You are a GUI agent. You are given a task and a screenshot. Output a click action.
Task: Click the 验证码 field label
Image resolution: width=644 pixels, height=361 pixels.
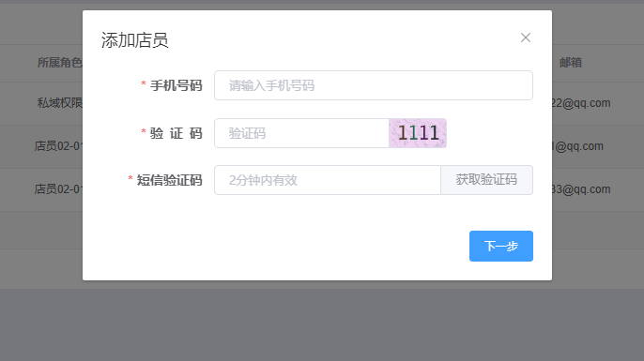(176, 133)
